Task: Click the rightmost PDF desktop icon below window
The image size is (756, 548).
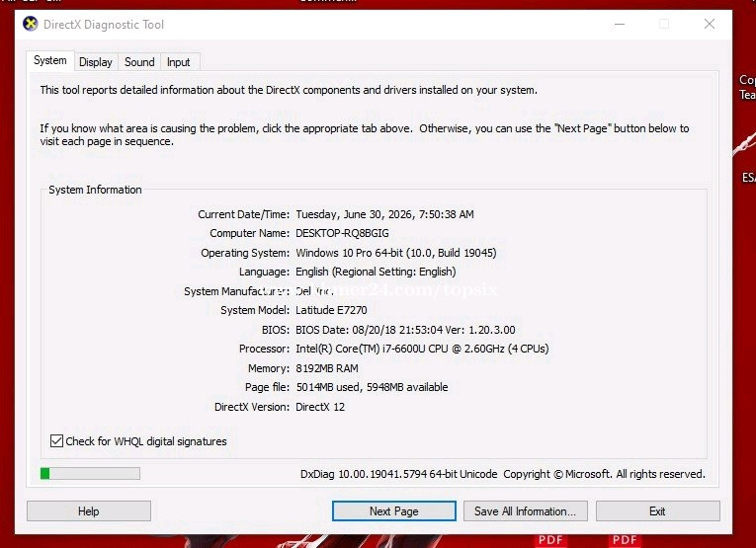Action: tap(625, 539)
